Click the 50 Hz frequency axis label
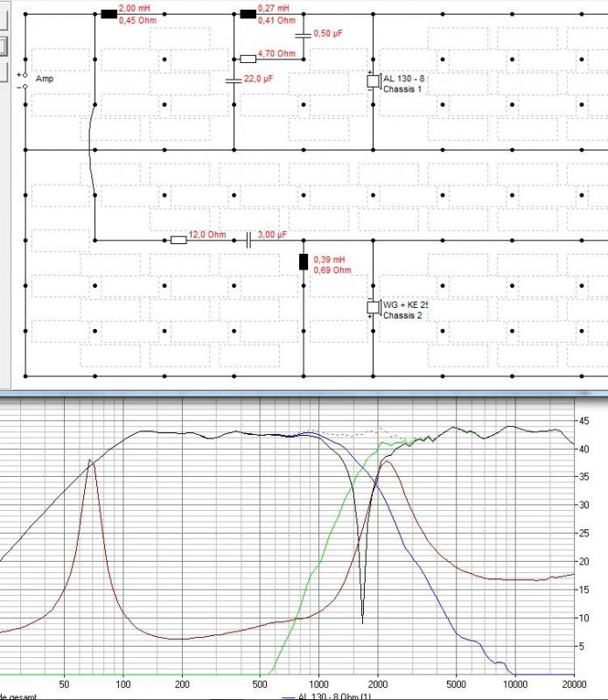Viewport: 608px width, 700px height. (x=64, y=684)
